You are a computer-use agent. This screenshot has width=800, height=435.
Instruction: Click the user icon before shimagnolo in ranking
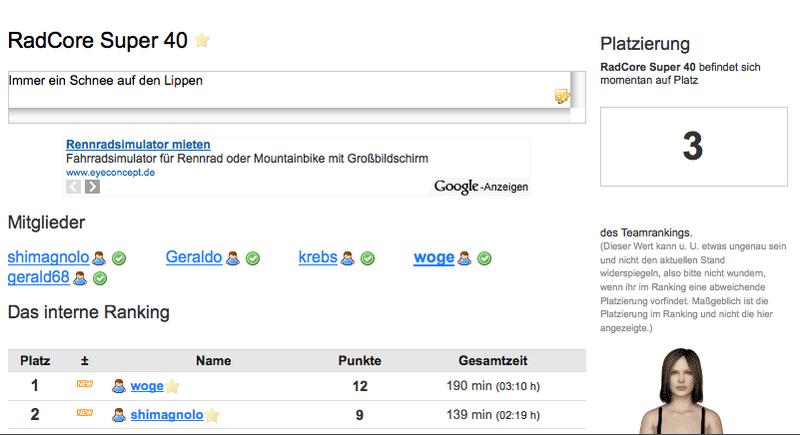coord(118,414)
